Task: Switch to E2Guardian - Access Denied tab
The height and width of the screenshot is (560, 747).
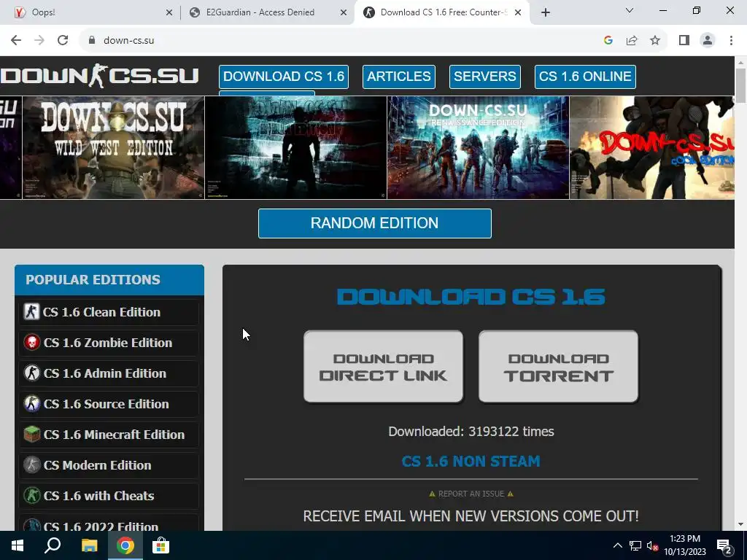Action: click(268, 13)
